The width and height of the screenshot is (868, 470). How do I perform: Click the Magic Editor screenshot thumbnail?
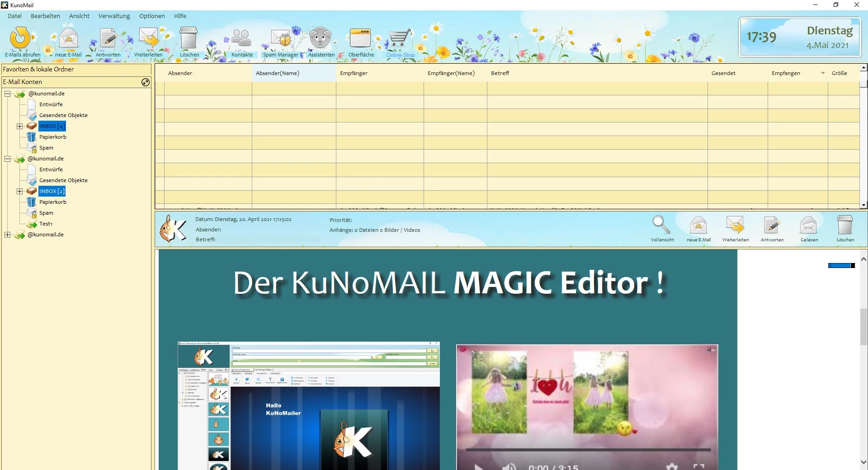pyautogui.click(x=309, y=406)
